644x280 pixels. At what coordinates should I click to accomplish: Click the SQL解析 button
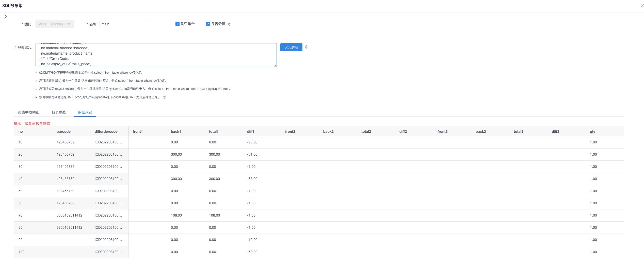pyautogui.click(x=291, y=47)
